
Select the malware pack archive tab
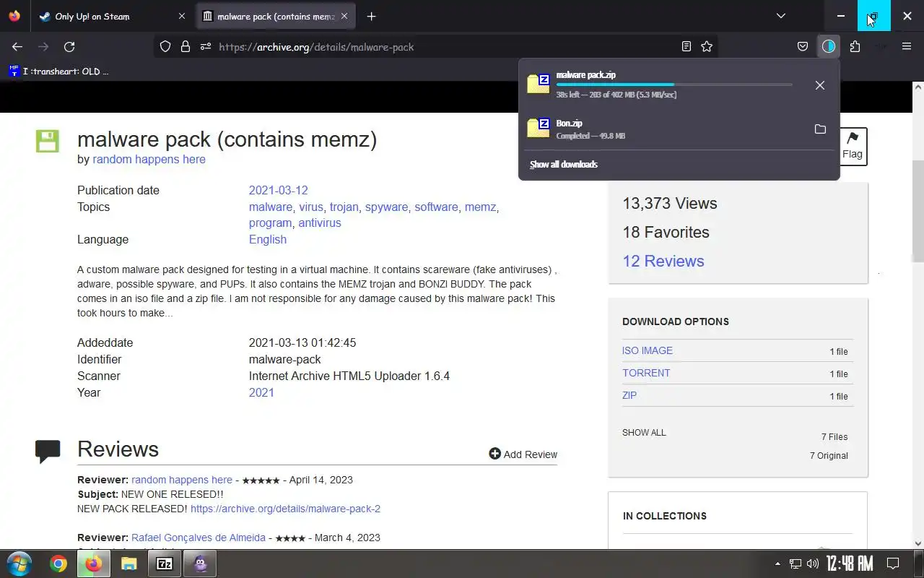click(x=276, y=16)
